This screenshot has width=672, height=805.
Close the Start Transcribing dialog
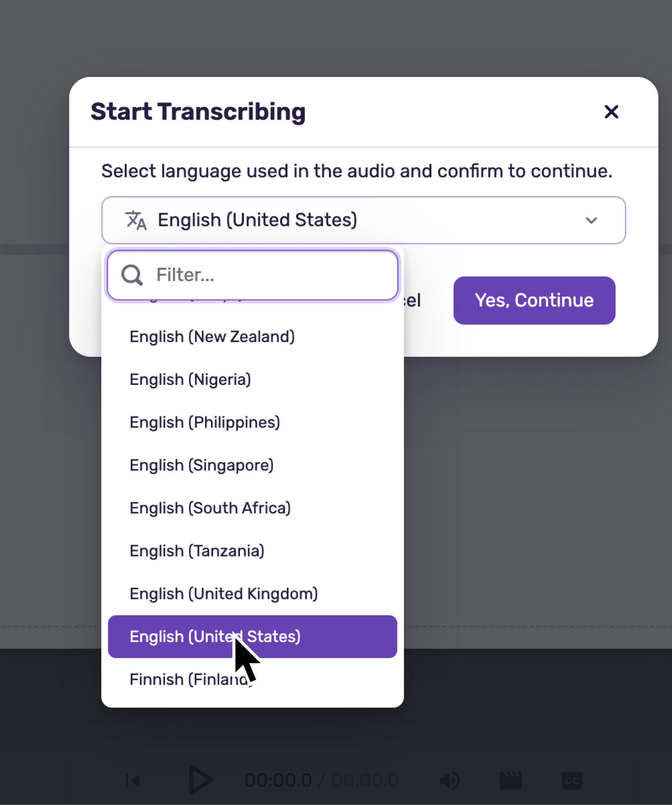(611, 112)
